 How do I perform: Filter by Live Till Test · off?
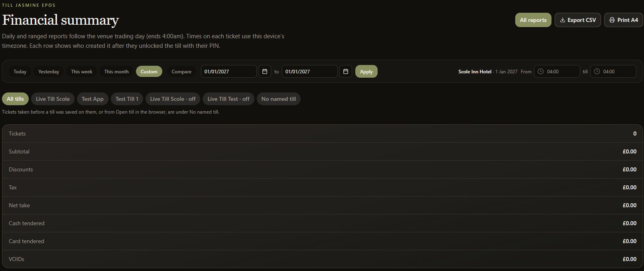[228, 99]
